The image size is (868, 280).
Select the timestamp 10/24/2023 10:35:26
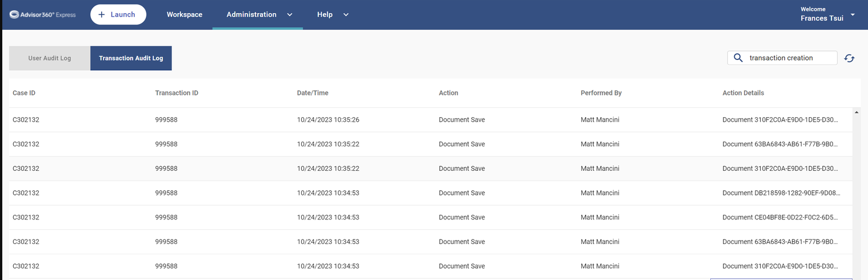pyautogui.click(x=328, y=120)
